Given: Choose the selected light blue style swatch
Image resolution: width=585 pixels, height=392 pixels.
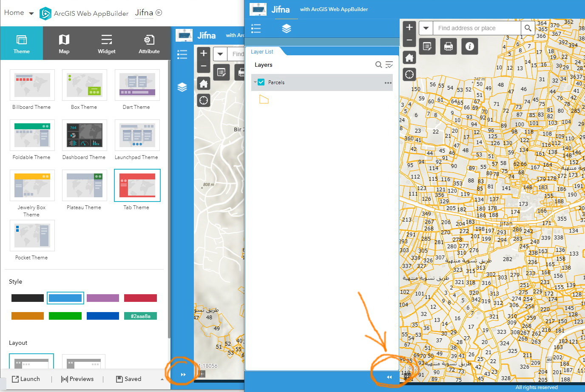Looking at the screenshot, I should pyautogui.click(x=65, y=298).
